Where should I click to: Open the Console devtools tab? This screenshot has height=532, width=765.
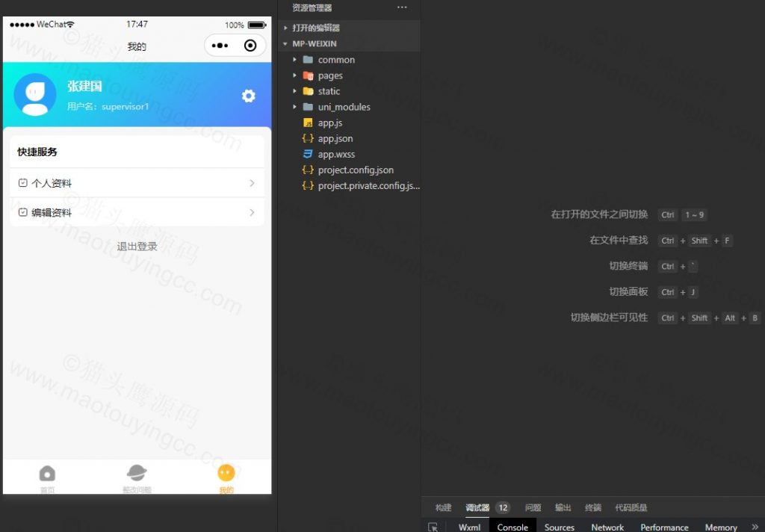click(x=512, y=527)
